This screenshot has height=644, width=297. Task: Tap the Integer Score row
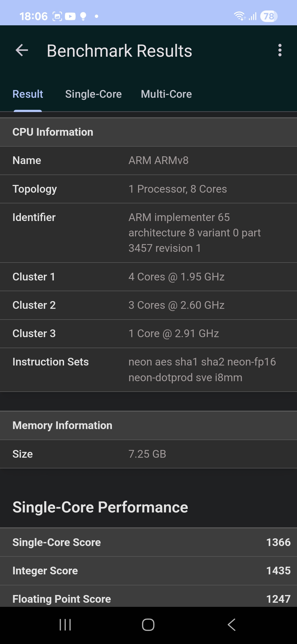pos(148,571)
